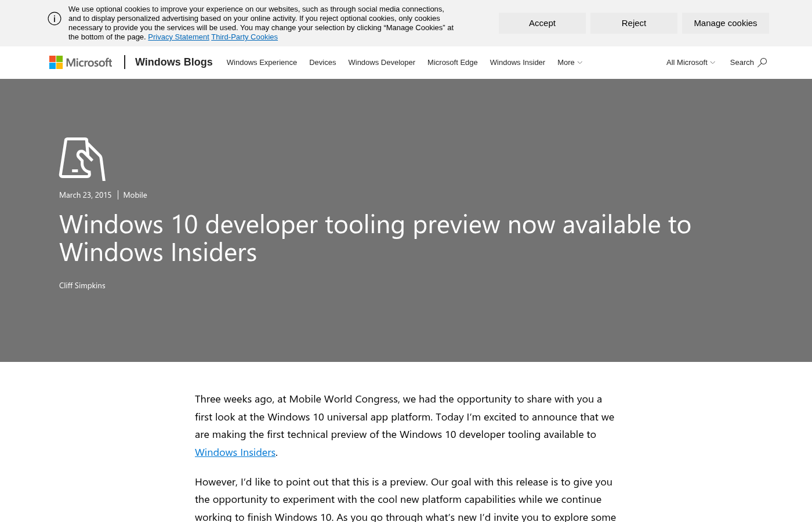Open Windows Insider menu item
Image resolution: width=812 pixels, height=522 pixels.
[x=517, y=63]
